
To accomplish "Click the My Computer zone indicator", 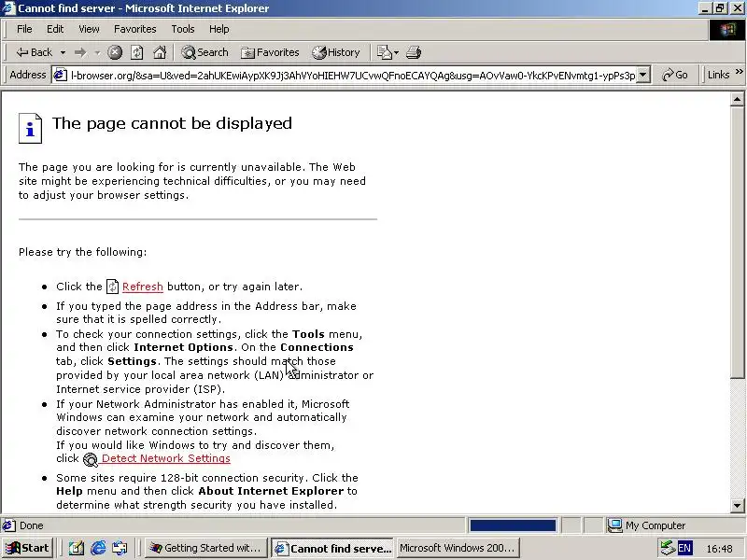I will coord(645,525).
